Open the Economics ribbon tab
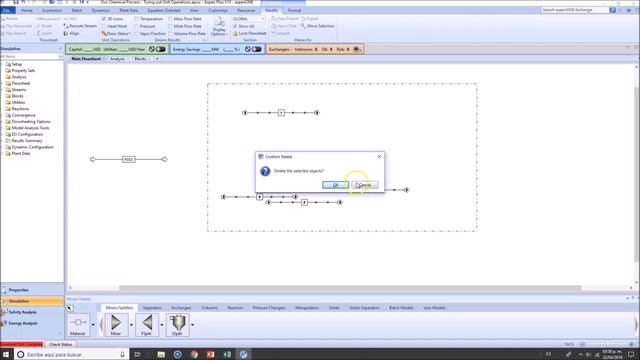The height and width of the screenshot is (360, 640). pyautogui.click(x=52, y=10)
